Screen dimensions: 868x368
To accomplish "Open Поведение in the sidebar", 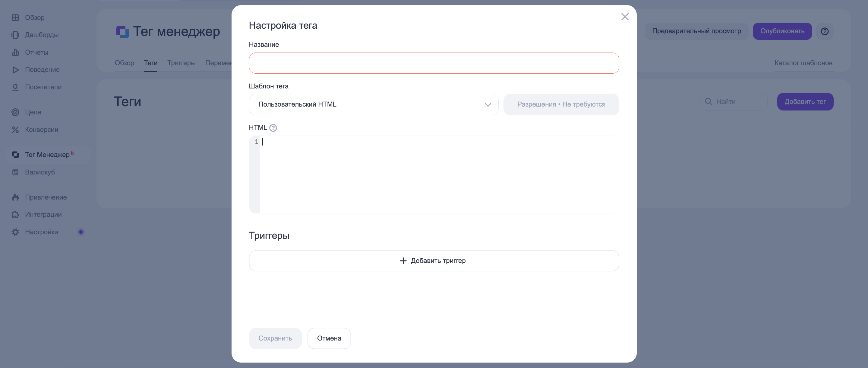I will point(42,70).
